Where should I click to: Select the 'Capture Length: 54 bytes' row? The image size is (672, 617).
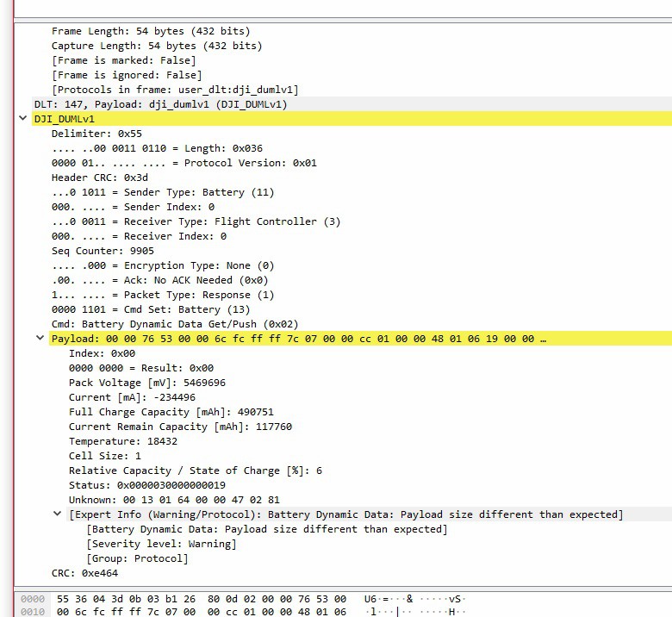(x=157, y=46)
